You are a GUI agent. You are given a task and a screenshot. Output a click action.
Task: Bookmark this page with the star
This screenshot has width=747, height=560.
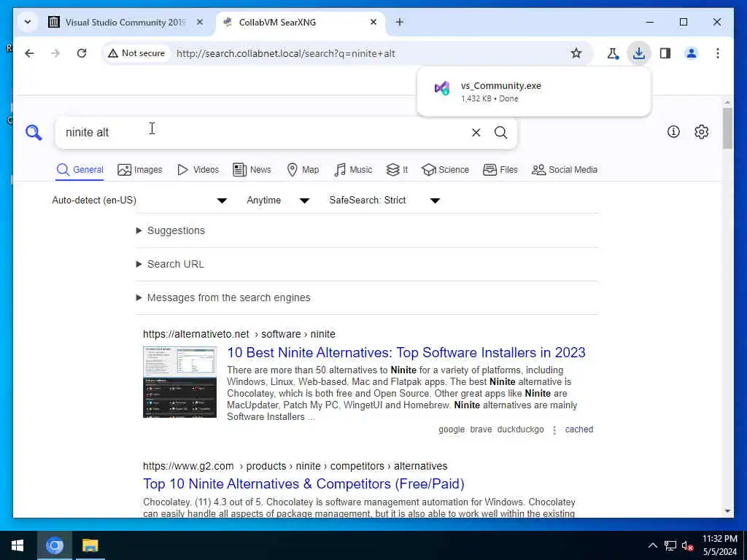[x=576, y=53]
